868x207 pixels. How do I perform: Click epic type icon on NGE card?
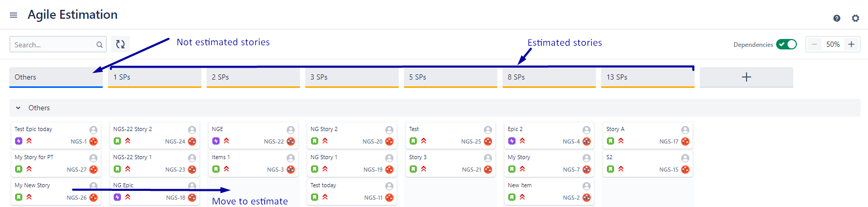point(216,141)
